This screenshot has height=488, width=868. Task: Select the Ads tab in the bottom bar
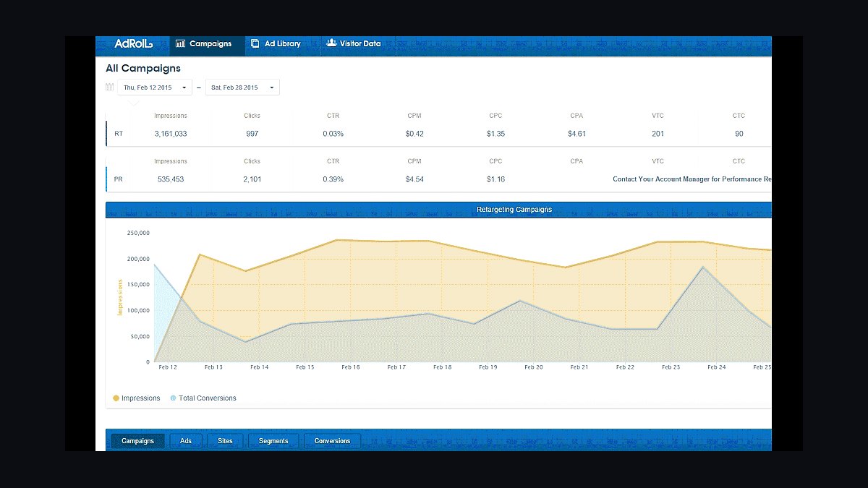186,441
